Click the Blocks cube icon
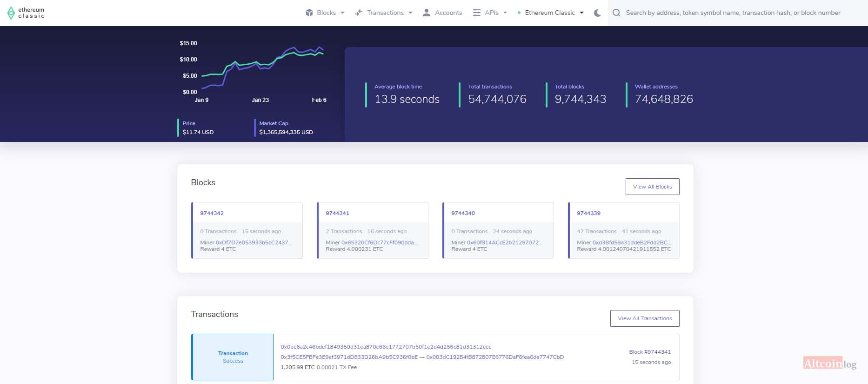Screen dimensions: 868x384 309,13
